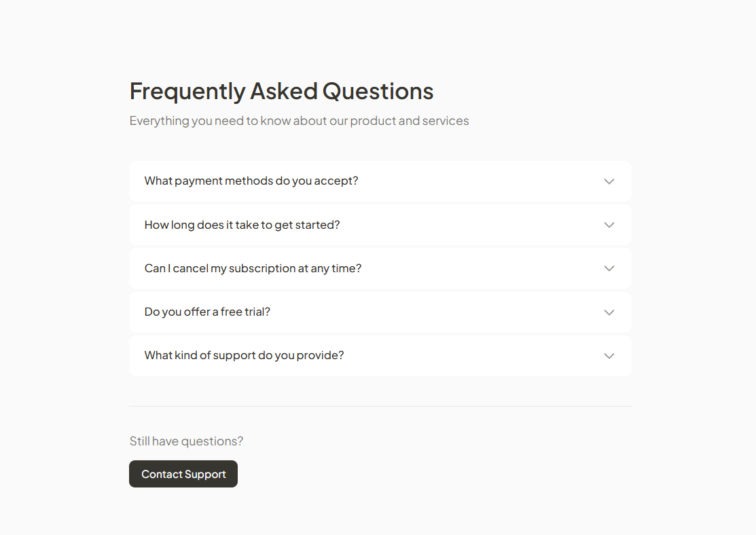Viewport: 756px width, 535px height.
Task: Open "What kind of support do you provide?"
Action: tap(244, 356)
